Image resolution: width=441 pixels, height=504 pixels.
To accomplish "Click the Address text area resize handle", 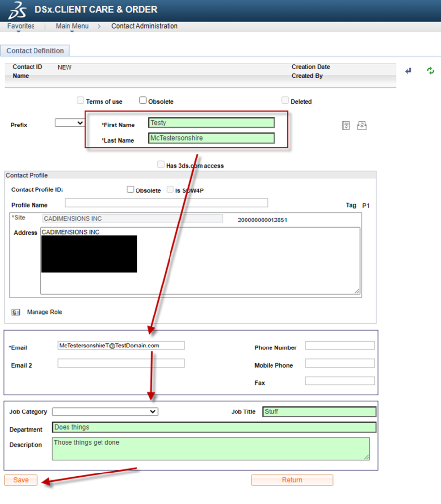I will (x=357, y=291).
